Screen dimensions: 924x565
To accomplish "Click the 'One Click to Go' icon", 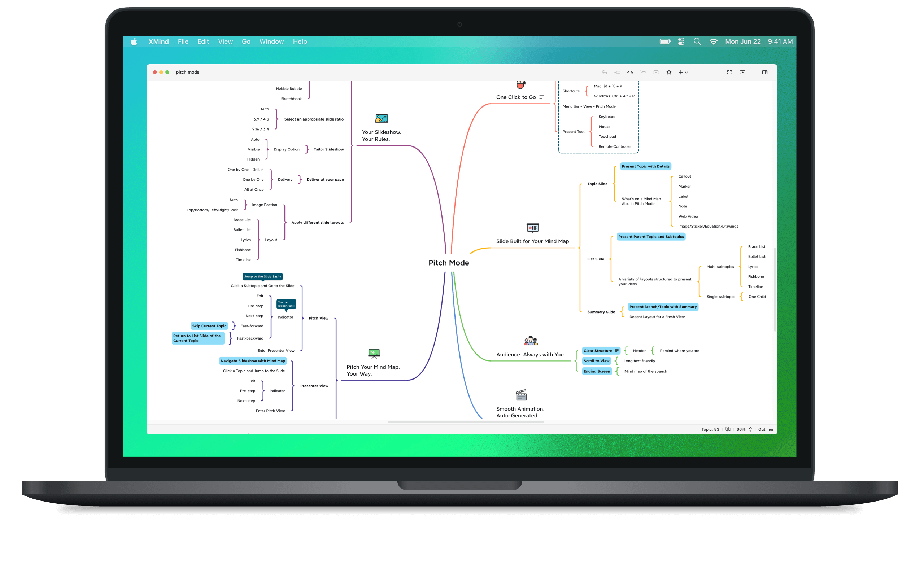I will pyautogui.click(x=520, y=84).
